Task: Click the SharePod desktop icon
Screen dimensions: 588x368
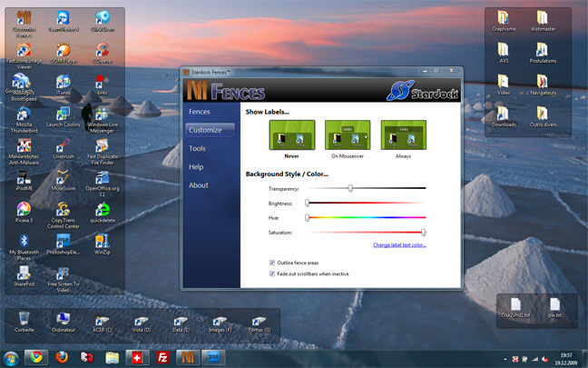Action: click(24, 276)
